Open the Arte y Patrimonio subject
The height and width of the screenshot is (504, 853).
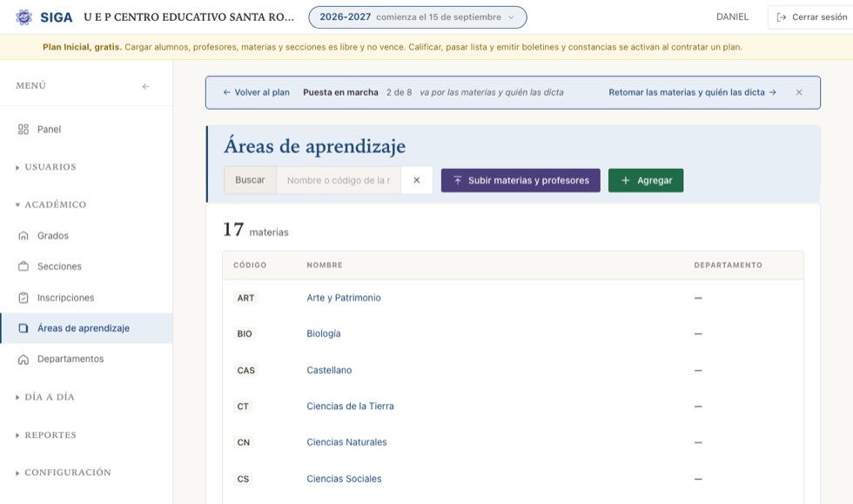click(344, 298)
